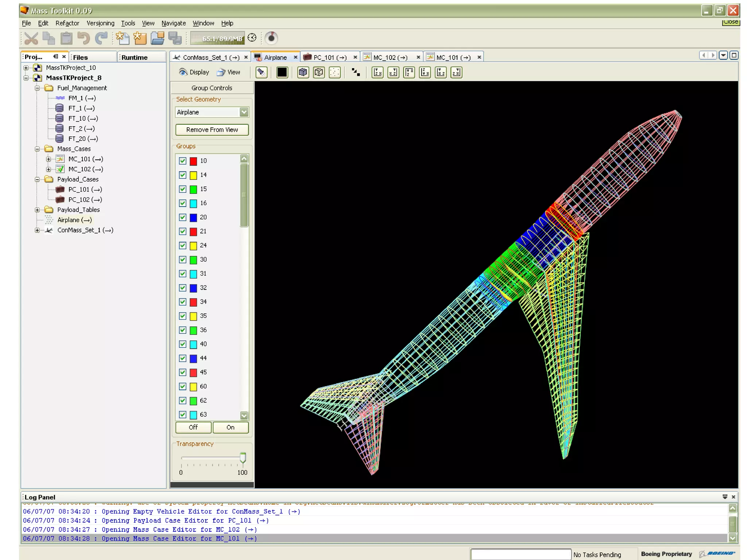Click the red color swatch for group 21
This screenshot has height=560, width=747.
point(193,232)
